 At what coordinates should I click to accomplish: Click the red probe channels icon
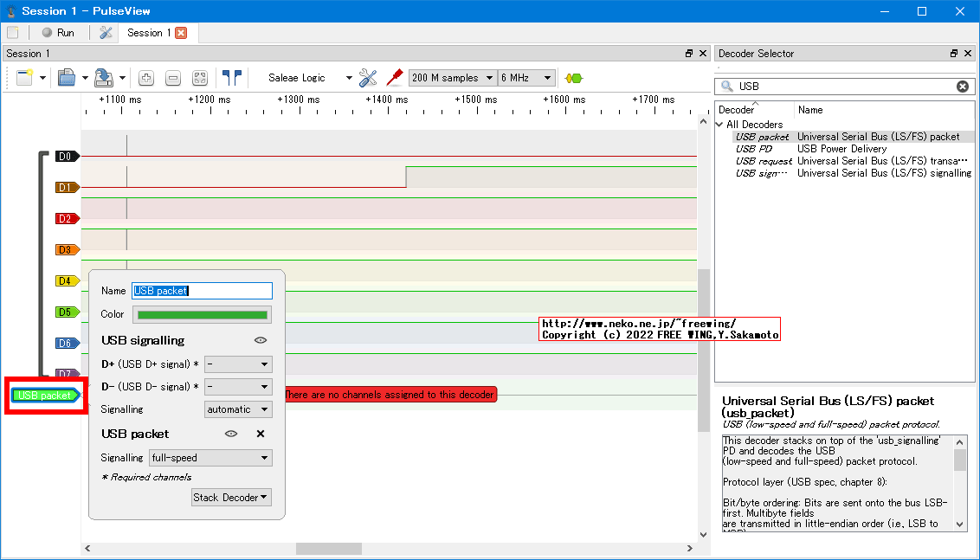click(395, 78)
